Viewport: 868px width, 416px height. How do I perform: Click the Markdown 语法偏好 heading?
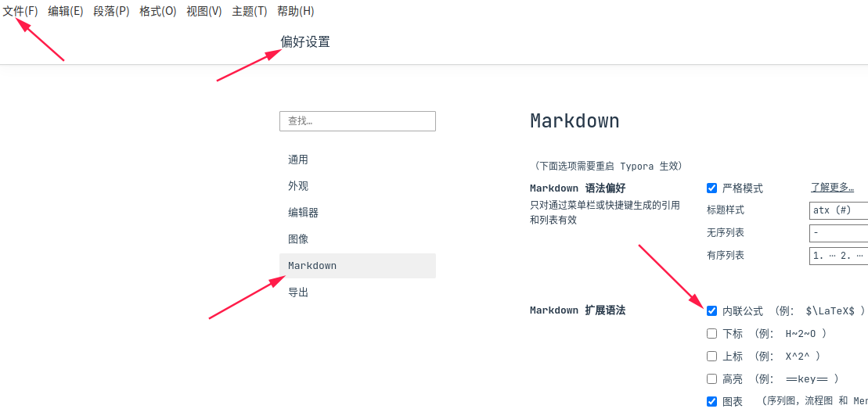[578, 188]
